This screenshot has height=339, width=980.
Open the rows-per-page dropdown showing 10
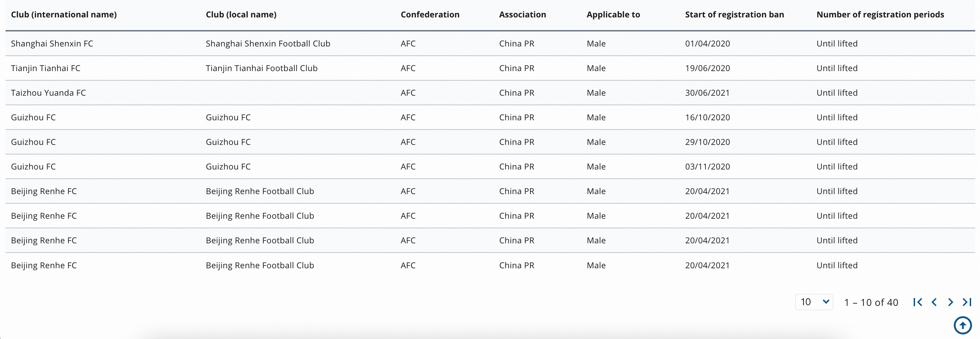coord(814,302)
